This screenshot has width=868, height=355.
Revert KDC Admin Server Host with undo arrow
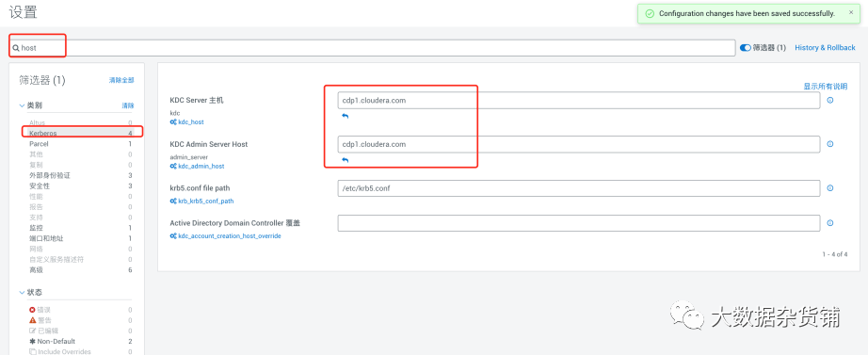(x=345, y=160)
